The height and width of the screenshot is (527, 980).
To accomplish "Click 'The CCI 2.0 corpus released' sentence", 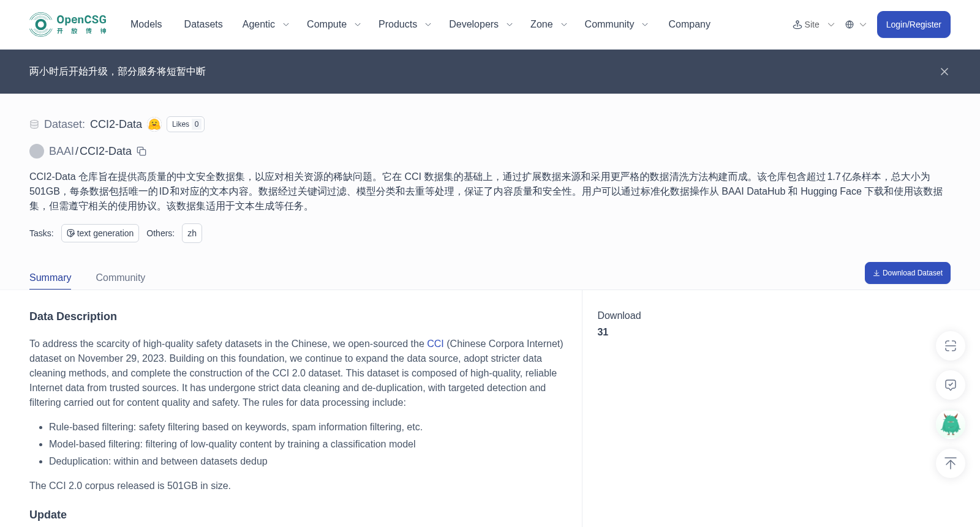I will click(130, 486).
